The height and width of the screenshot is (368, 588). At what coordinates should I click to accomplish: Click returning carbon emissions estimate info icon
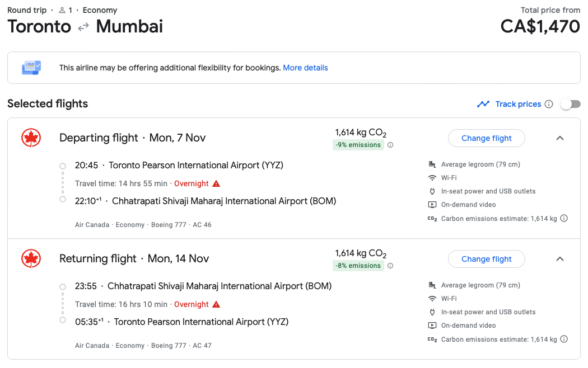[x=564, y=339]
